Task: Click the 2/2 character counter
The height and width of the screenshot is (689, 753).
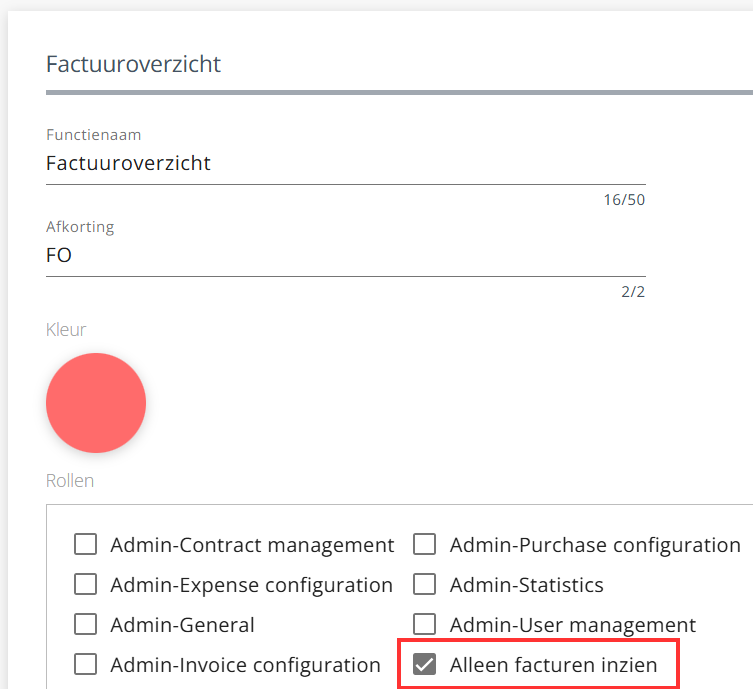Action: pos(633,292)
